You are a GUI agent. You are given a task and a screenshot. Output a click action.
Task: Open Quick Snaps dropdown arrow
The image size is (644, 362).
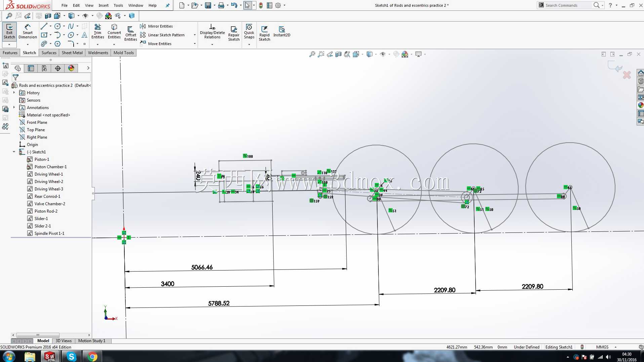249,44
